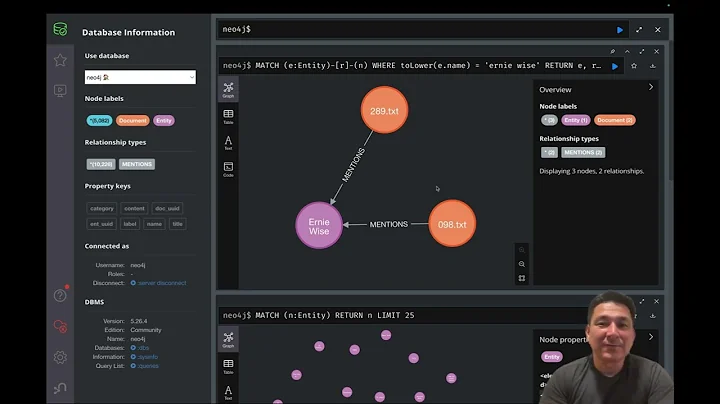This screenshot has width=720, height=404.
Task: Expand the top query editor fullscreen
Action: click(639, 30)
